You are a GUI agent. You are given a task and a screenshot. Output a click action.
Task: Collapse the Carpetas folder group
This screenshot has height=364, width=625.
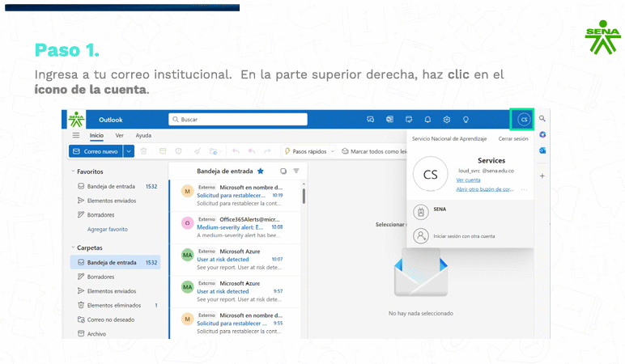(x=71, y=248)
